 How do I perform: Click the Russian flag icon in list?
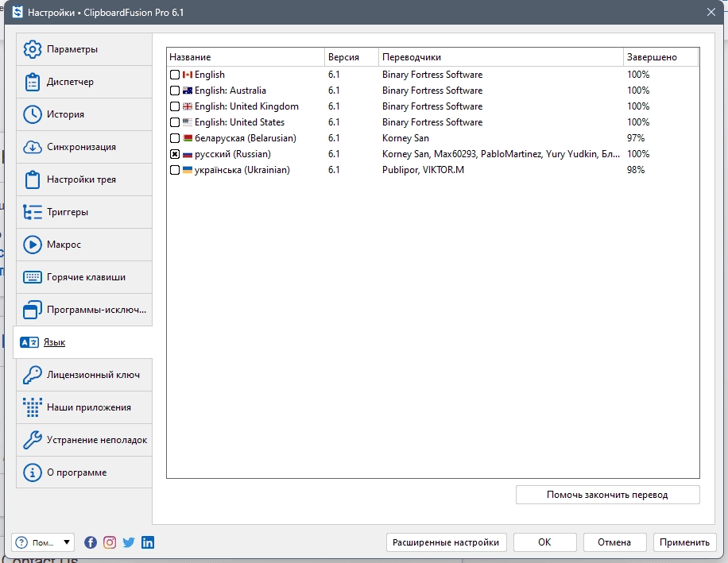[187, 154]
